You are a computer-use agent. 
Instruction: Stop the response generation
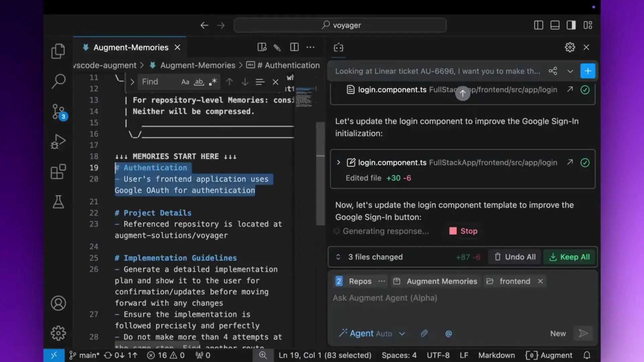click(x=463, y=231)
